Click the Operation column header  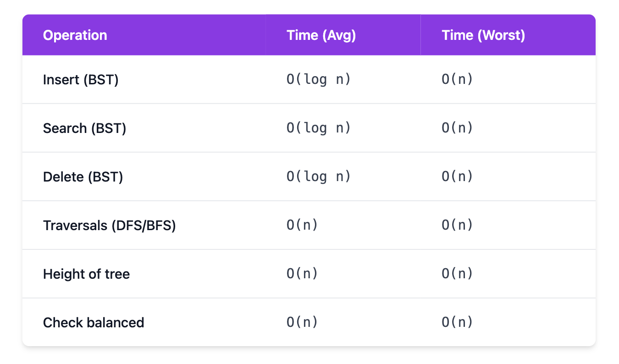pos(75,35)
